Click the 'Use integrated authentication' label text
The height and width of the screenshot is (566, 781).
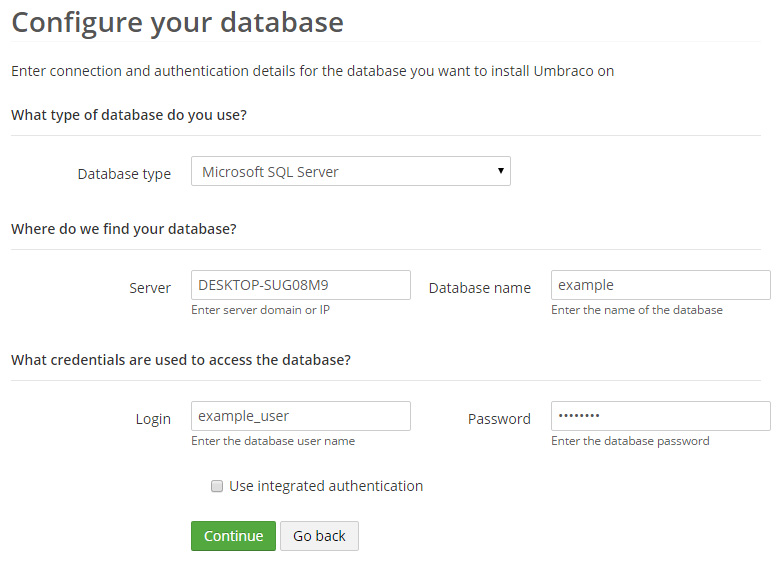click(326, 486)
